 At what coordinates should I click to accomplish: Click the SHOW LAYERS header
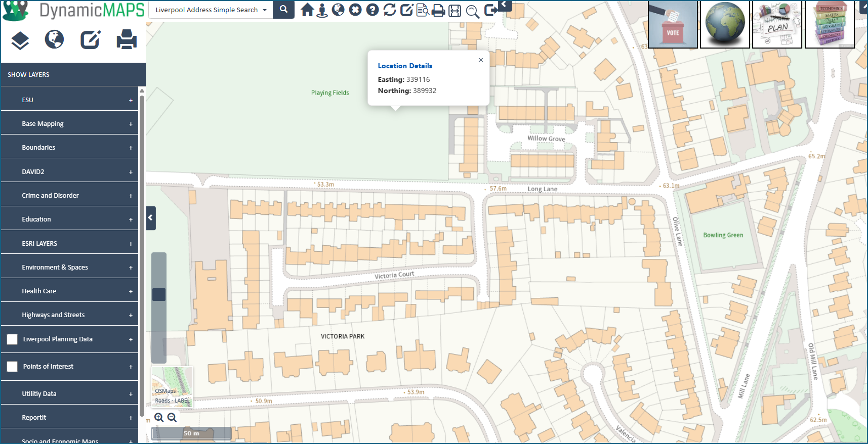[73, 74]
